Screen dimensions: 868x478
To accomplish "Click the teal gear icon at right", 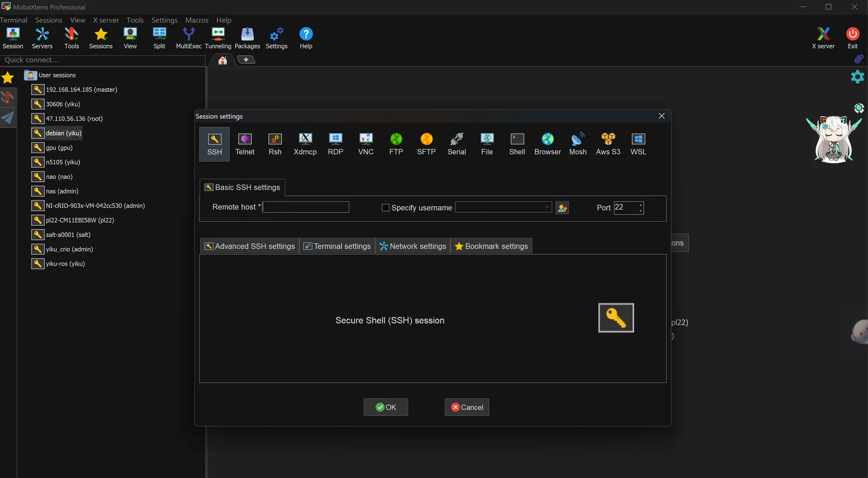I will [858, 77].
